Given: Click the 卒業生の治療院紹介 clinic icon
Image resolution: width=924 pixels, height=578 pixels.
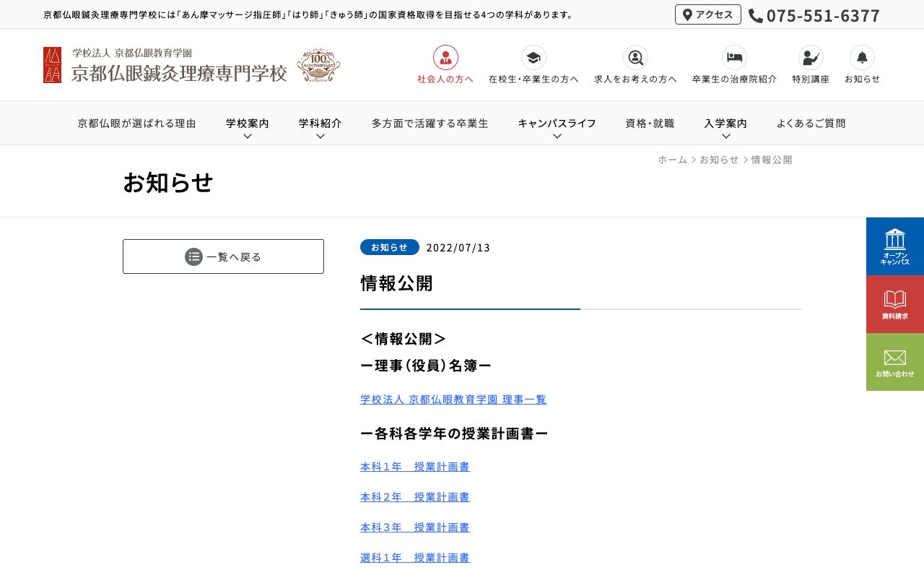Looking at the screenshot, I should pos(734,58).
